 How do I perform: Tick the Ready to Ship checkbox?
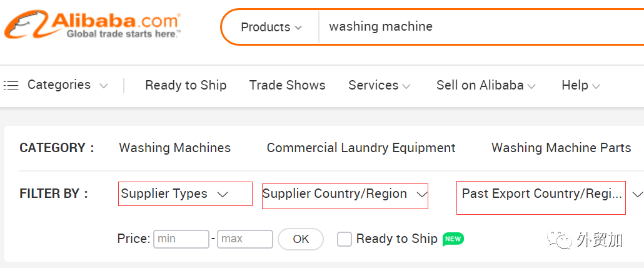click(x=345, y=239)
